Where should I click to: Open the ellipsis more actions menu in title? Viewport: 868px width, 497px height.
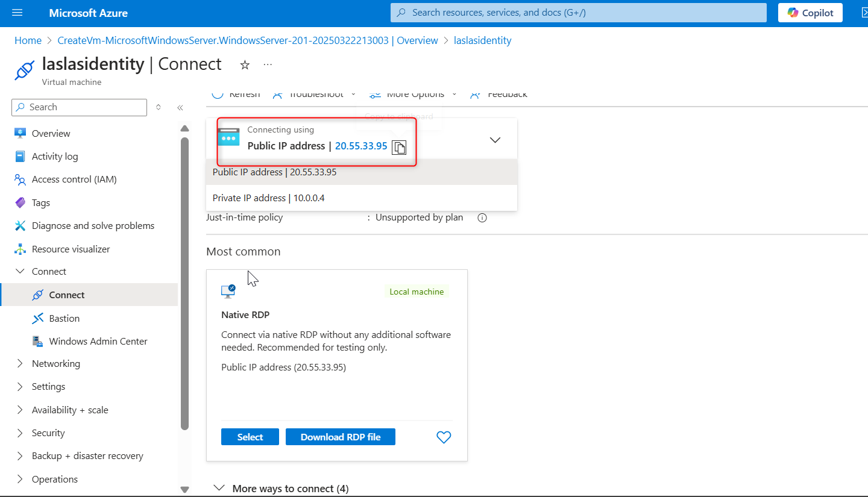tap(268, 64)
